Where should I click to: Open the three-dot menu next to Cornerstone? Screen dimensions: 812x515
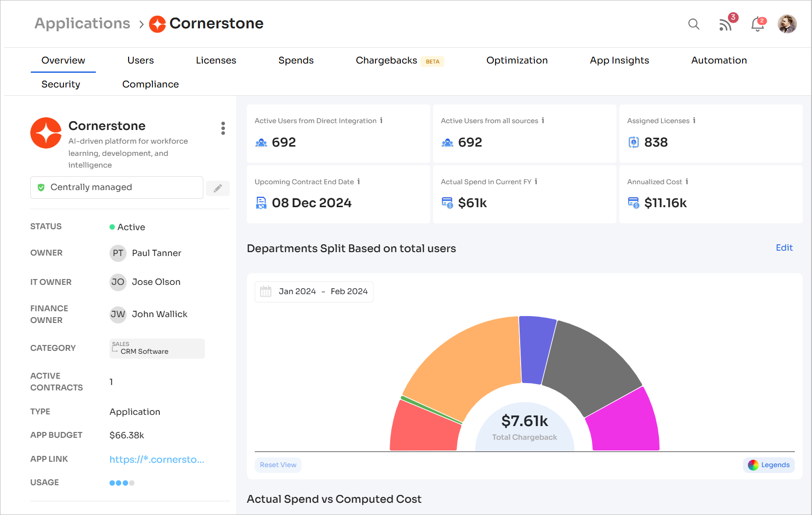(223, 129)
